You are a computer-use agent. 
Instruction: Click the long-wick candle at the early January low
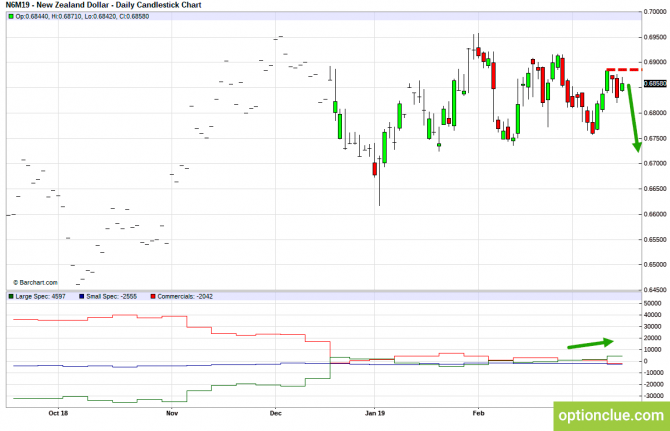click(x=379, y=181)
